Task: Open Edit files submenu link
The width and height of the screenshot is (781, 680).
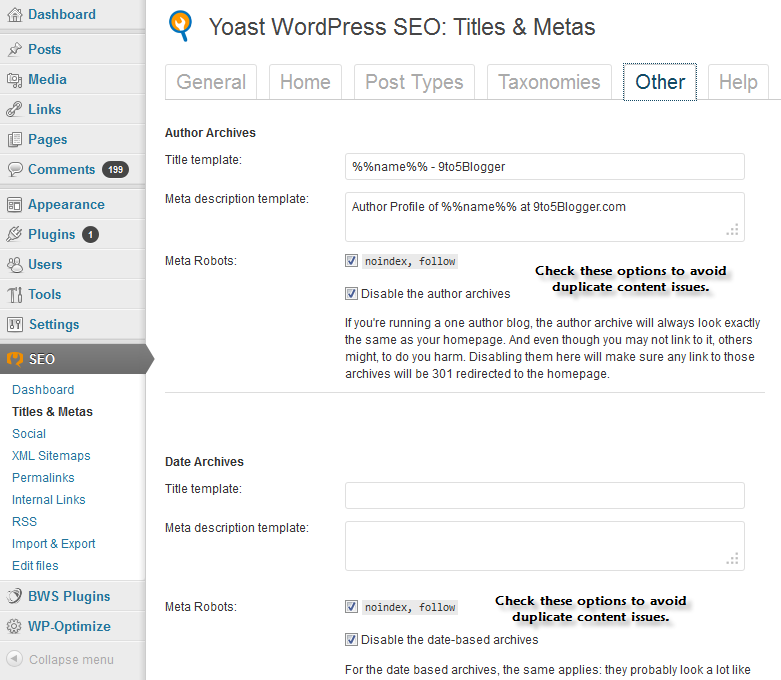Action: coord(35,565)
